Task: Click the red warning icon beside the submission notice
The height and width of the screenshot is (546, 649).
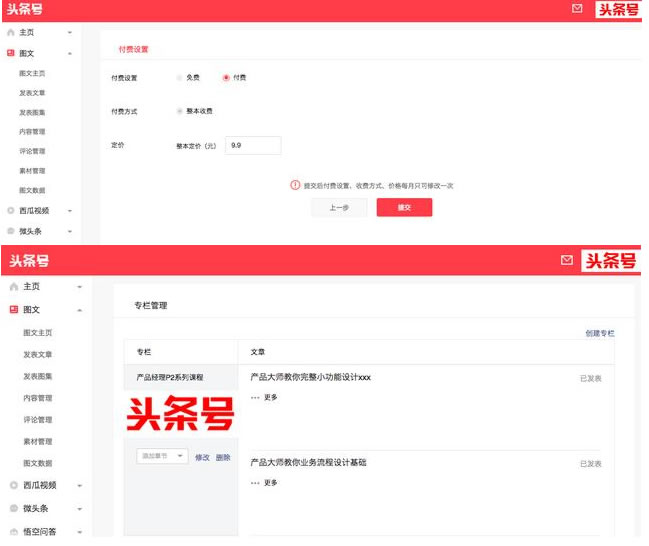Action: pos(295,185)
